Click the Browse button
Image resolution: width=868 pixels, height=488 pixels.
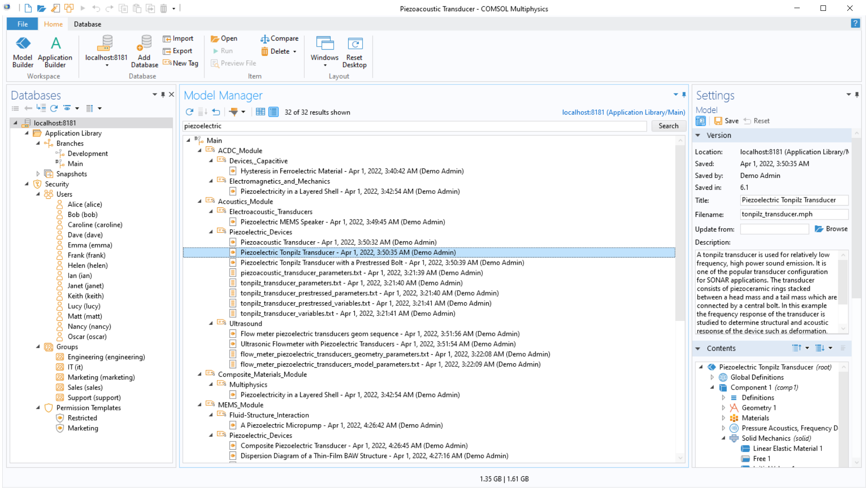pyautogui.click(x=831, y=229)
